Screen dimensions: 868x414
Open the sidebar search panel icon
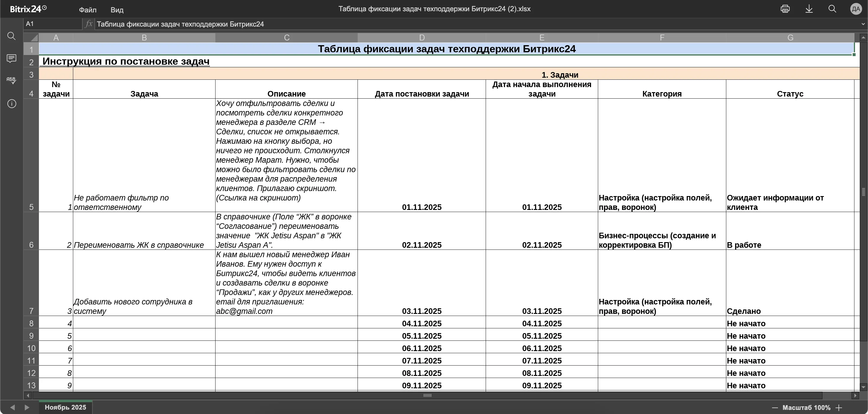tap(12, 36)
